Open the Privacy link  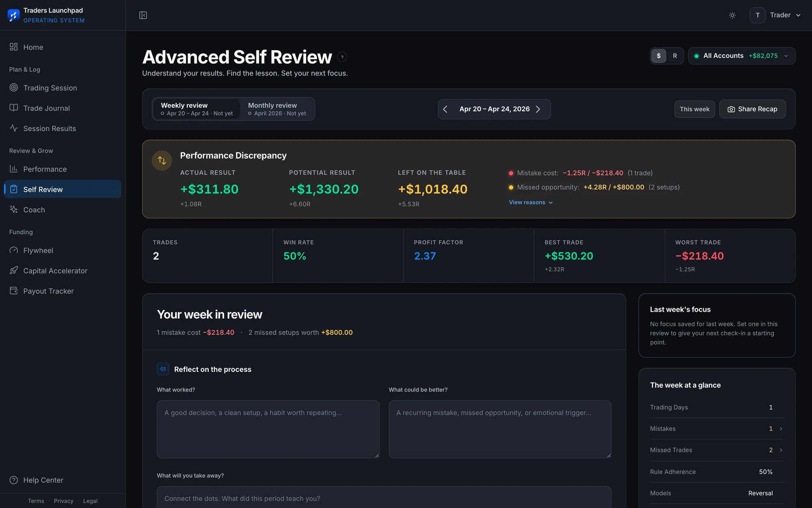pyautogui.click(x=63, y=501)
